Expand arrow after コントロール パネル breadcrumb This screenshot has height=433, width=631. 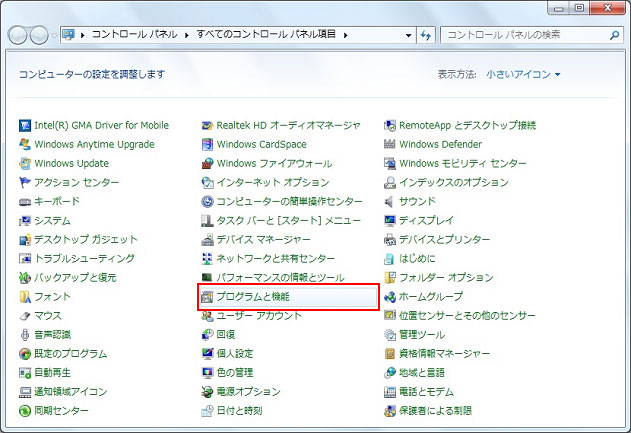[187, 35]
